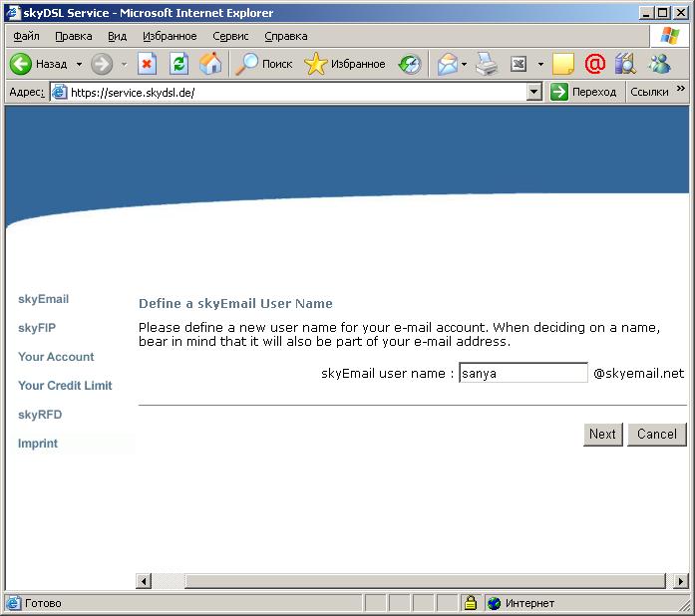Viewport: 695px width, 616px height.
Task: Open Поиск magnifier search button
Action: 263,64
